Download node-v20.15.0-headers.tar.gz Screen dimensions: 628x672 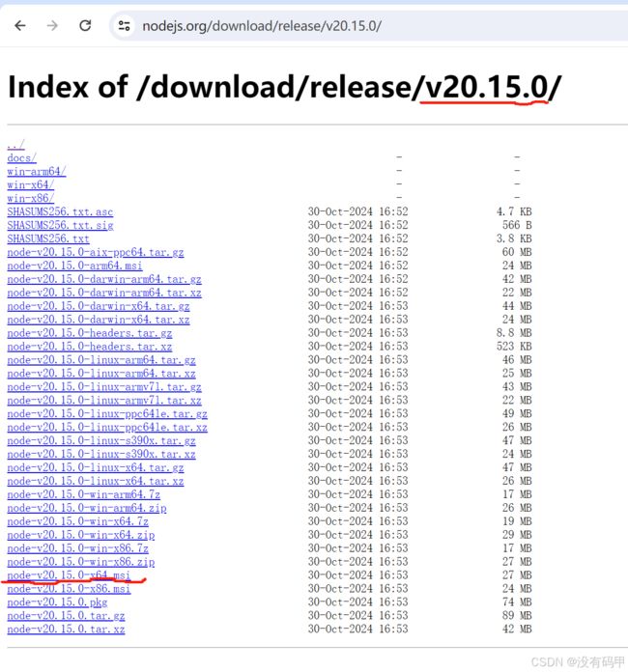(x=90, y=333)
